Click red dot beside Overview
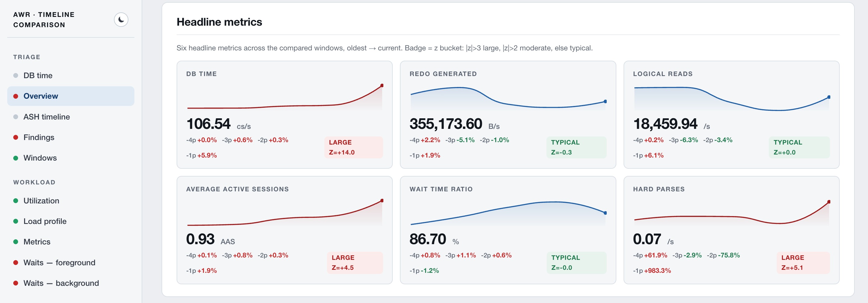868x303 pixels. pos(15,96)
